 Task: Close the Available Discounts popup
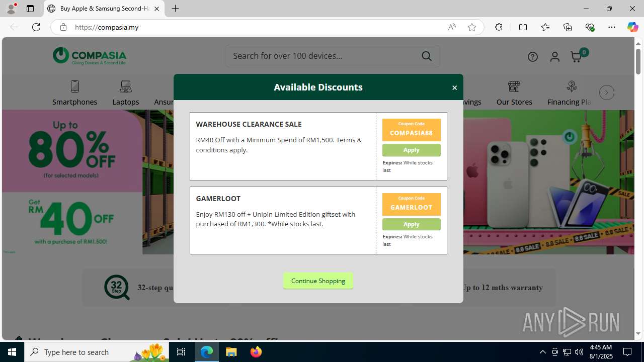(x=454, y=87)
